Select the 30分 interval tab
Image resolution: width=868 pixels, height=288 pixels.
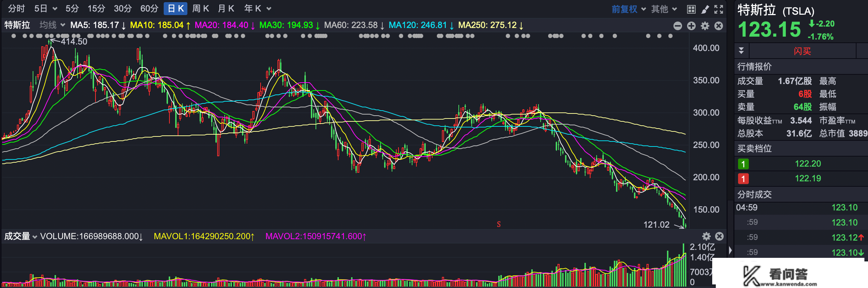click(123, 9)
